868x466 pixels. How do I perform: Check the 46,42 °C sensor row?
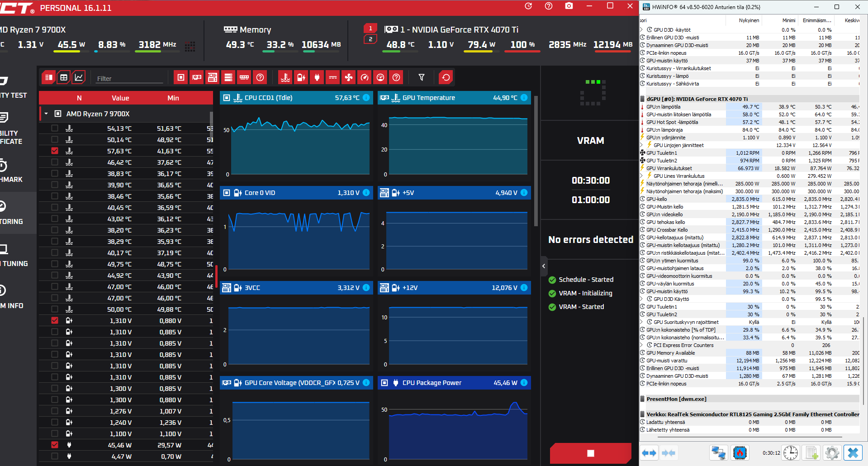(55, 162)
